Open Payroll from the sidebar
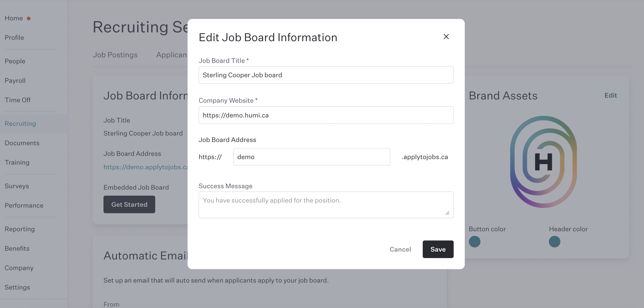The image size is (644, 308). [15, 80]
